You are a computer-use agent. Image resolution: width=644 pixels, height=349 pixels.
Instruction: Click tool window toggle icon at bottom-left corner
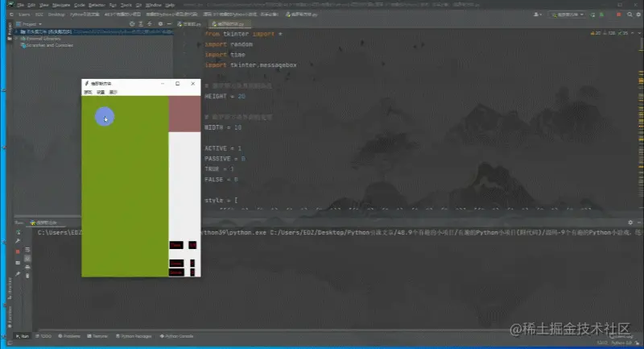pos(10,343)
